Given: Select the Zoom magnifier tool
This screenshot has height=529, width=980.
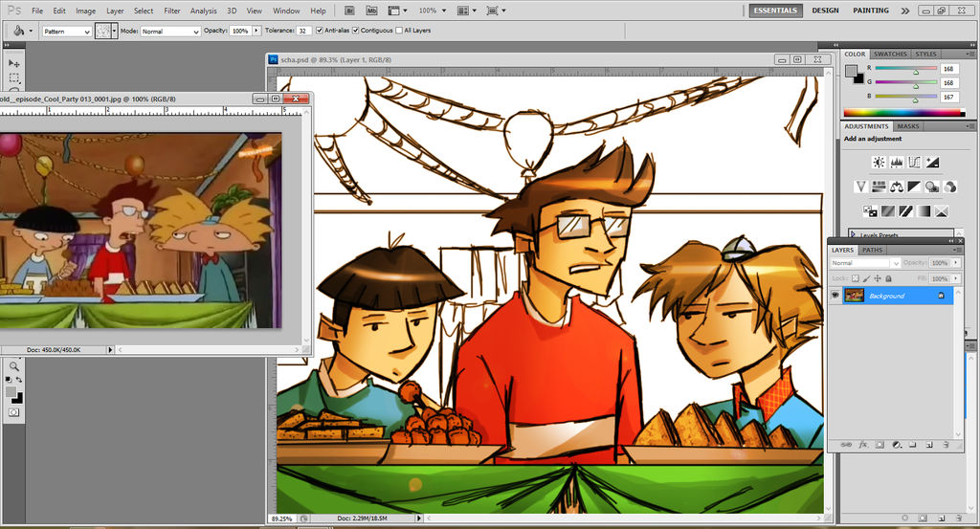Looking at the screenshot, I should pos(13,366).
